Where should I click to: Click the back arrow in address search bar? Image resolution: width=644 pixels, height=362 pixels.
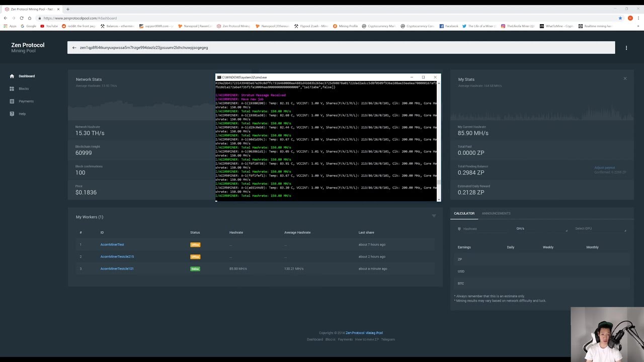coord(74,48)
